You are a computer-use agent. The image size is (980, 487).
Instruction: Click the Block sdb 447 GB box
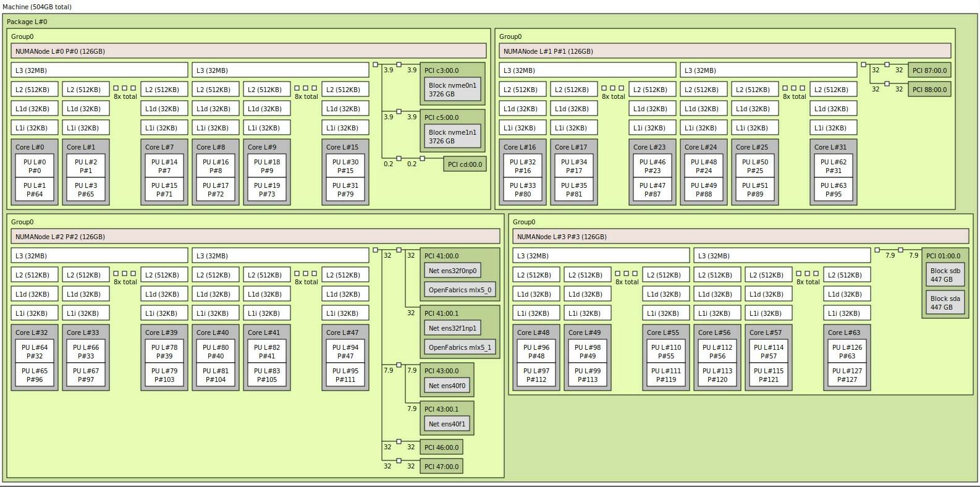pyautogui.click(x=945, y=275)
